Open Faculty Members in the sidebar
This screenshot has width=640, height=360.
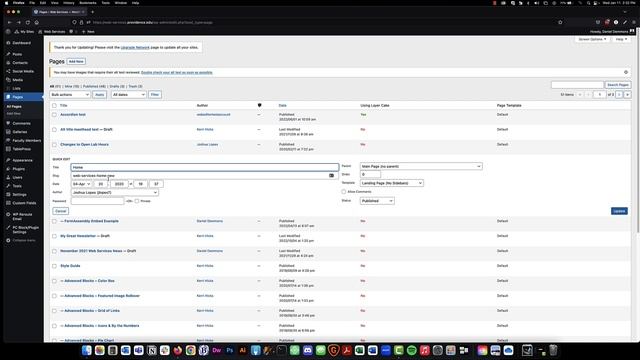click(27, 140)
